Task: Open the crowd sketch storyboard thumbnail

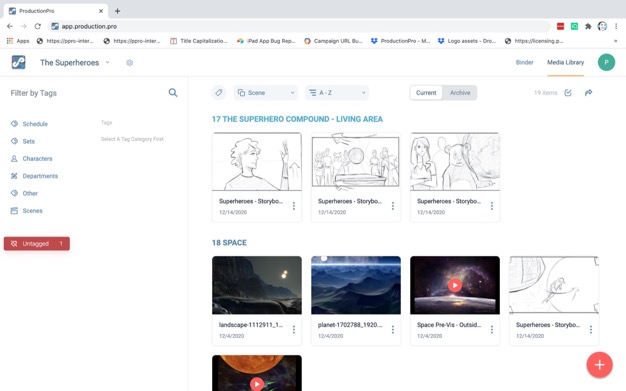Action: coord(356,161)
